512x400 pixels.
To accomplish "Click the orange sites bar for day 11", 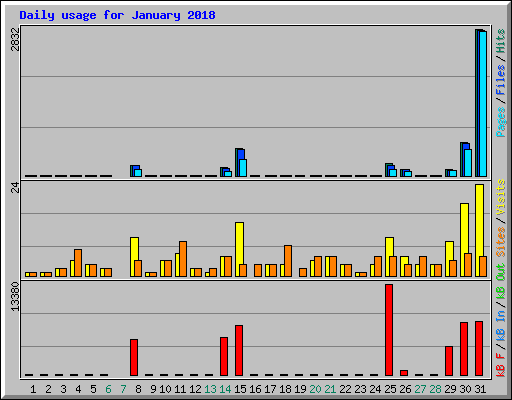I will tap(183, 259).
